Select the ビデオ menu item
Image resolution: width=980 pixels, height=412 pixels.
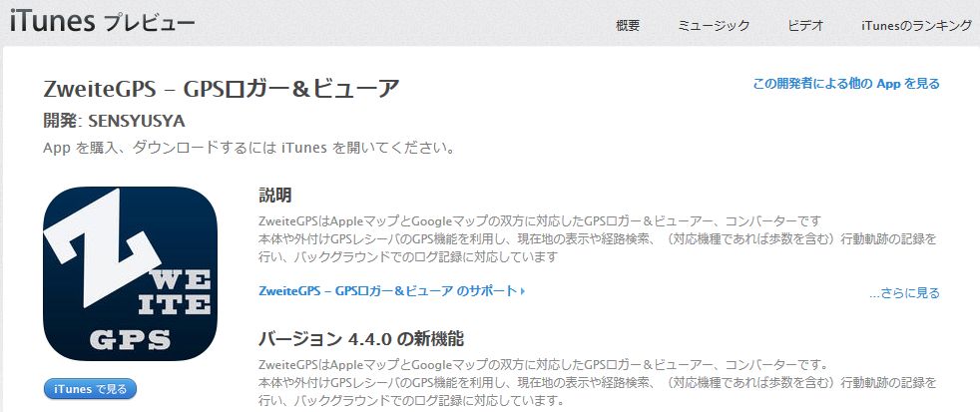click(805, 26)
